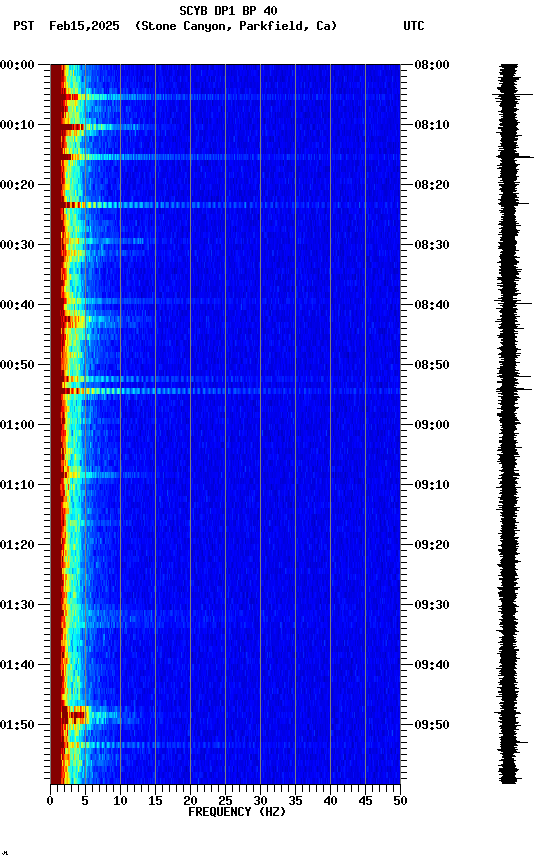Click the PST time label "00:10"
The width and height of the screenshot is (552, 864).
[x=17, y=125]
